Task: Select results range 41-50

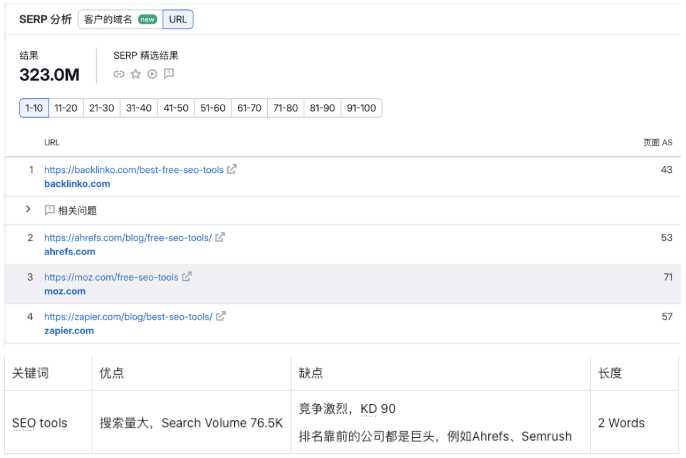Action: 176,108
